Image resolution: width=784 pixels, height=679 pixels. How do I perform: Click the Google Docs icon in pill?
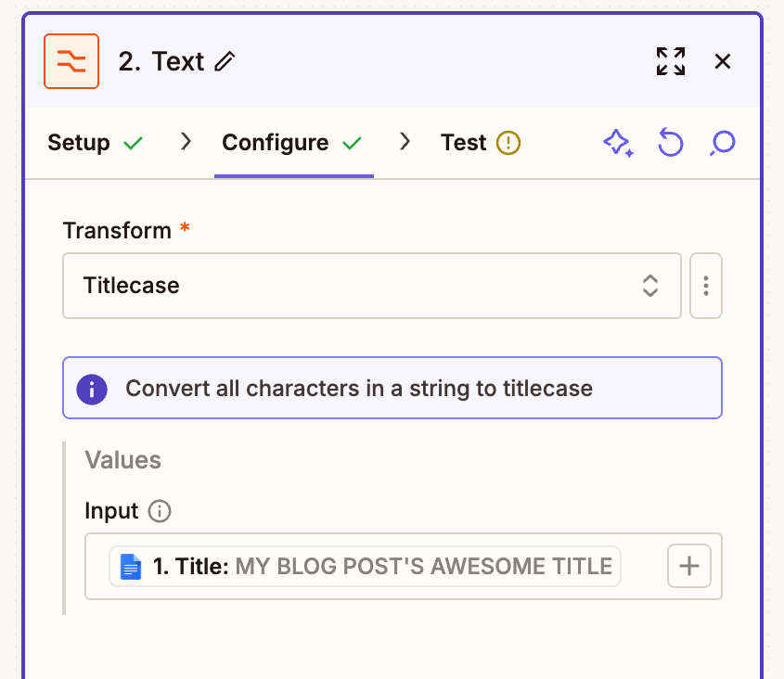(131, 567)
